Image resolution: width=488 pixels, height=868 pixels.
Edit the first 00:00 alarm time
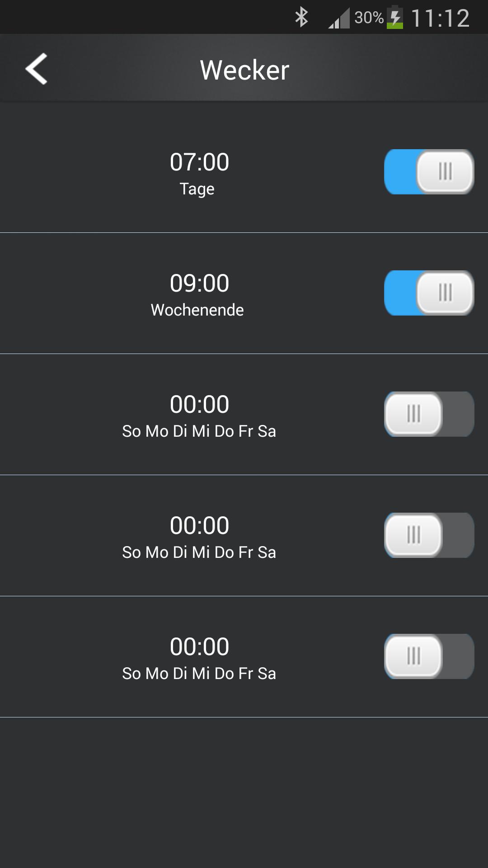[x=199, y=404]
